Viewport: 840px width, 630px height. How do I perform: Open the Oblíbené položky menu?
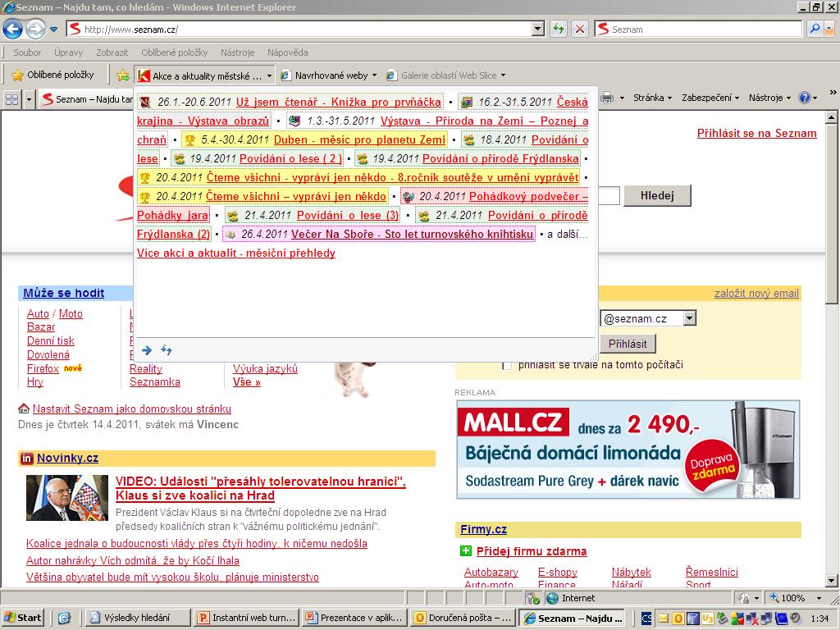174,52
